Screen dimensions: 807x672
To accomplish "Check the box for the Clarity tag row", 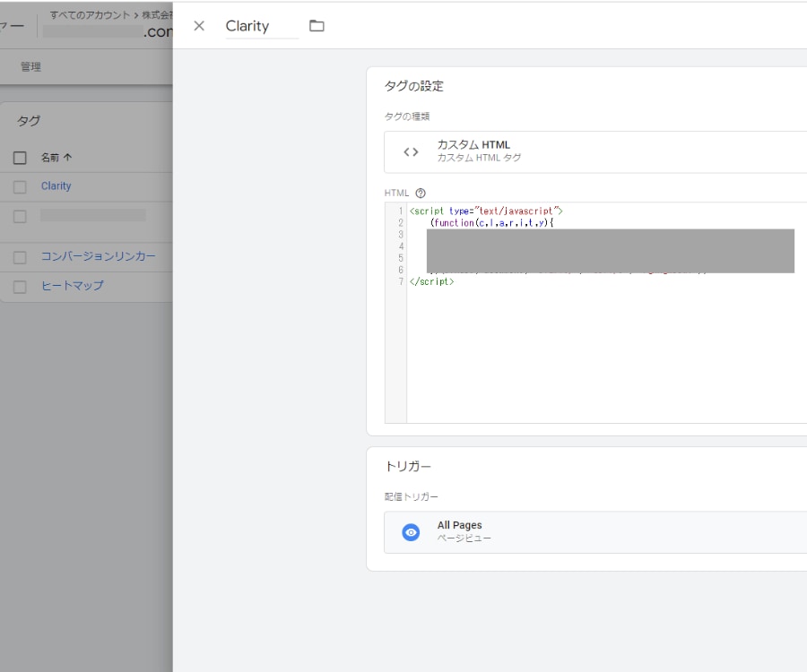I will click(x=20, y=186).
